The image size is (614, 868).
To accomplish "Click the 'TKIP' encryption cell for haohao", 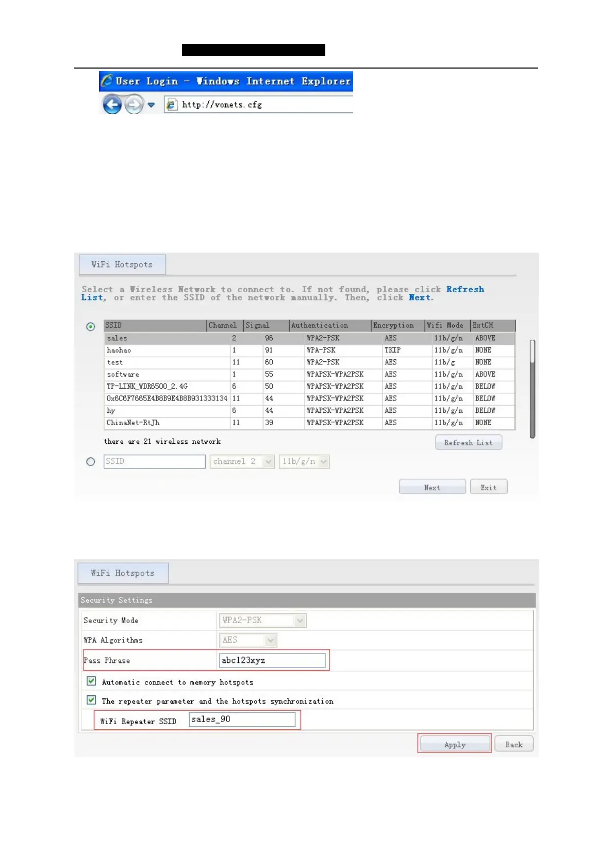I will point(392,350).
